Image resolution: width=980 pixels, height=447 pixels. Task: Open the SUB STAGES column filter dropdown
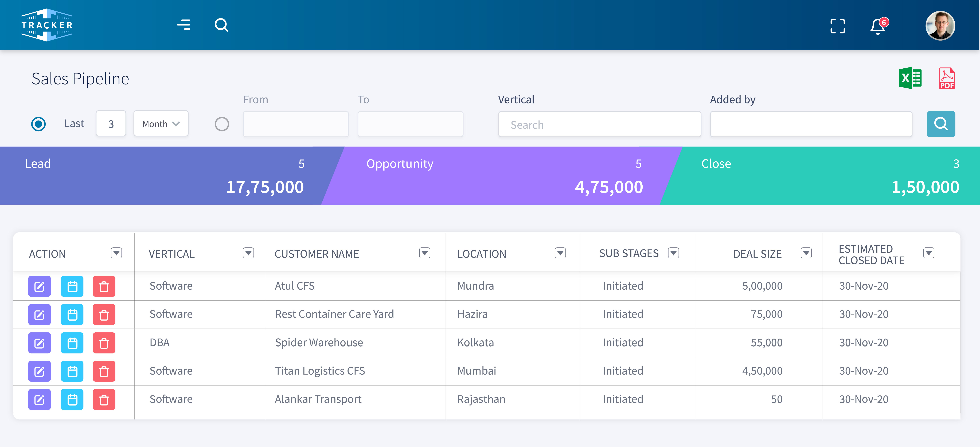[673, 253]
